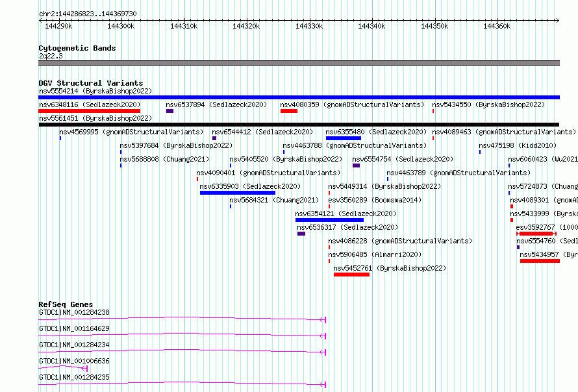The height and width of the screenshot is (392, 578).
Task: Click nsv4090401 variant label
Action: click(x=268, y=173)
